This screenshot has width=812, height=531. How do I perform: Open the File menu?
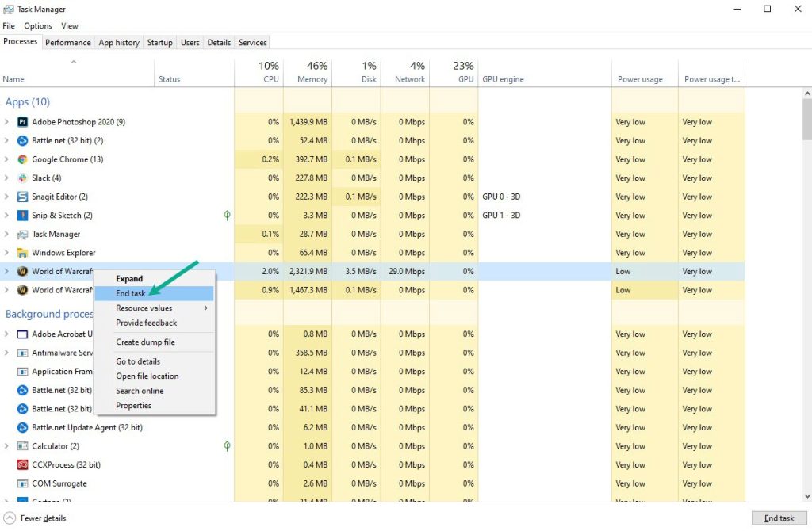tap(9, 26)
